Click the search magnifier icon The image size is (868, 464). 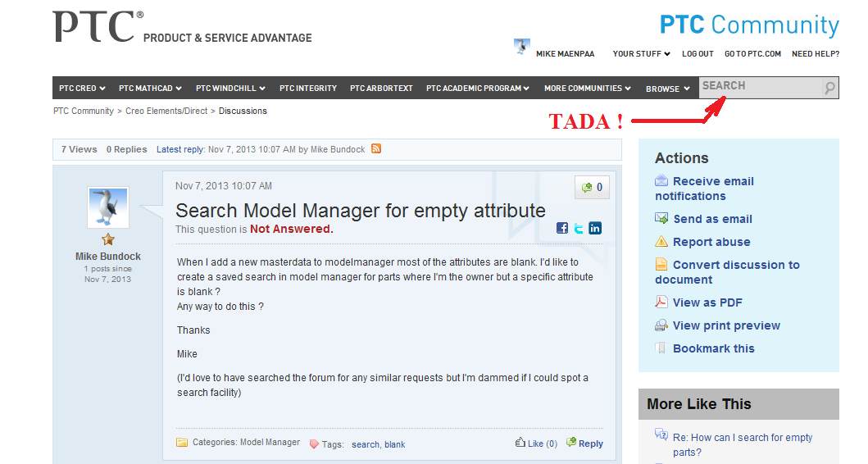pos(829,88)
